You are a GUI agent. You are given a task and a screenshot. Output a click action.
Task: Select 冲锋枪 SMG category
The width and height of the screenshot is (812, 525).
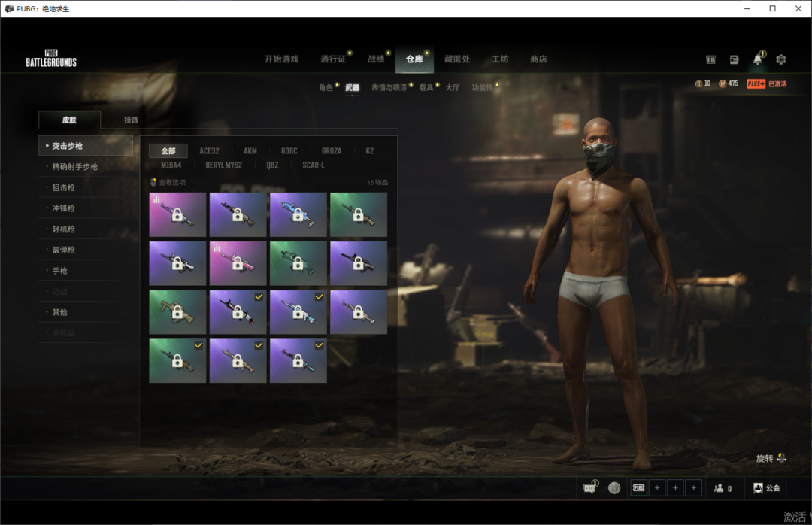(64, 208)
